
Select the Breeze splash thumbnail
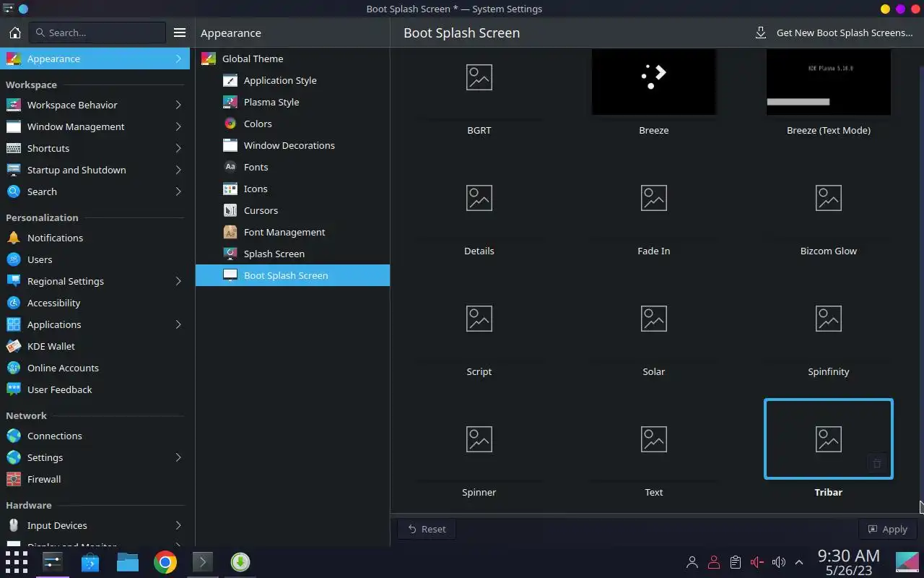tap(654, 82)
